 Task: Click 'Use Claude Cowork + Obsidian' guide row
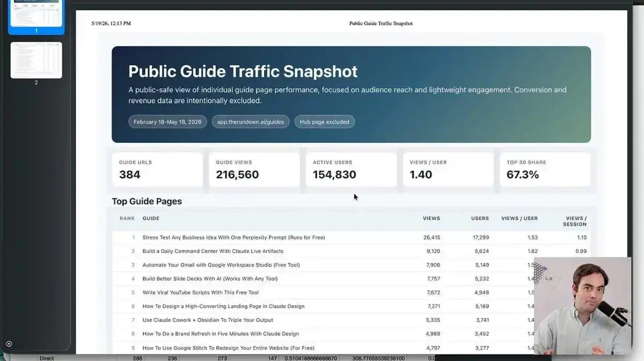point(351,320)
